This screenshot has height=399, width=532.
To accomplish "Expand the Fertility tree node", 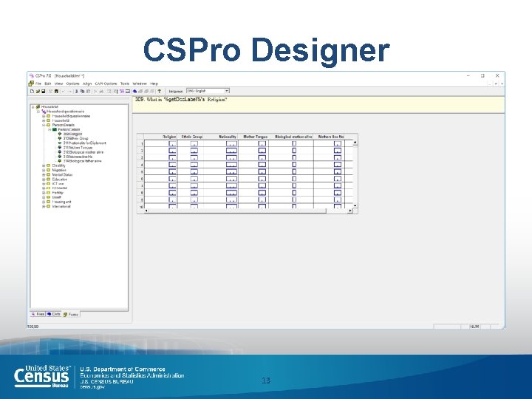I will [x=44, y=193].
